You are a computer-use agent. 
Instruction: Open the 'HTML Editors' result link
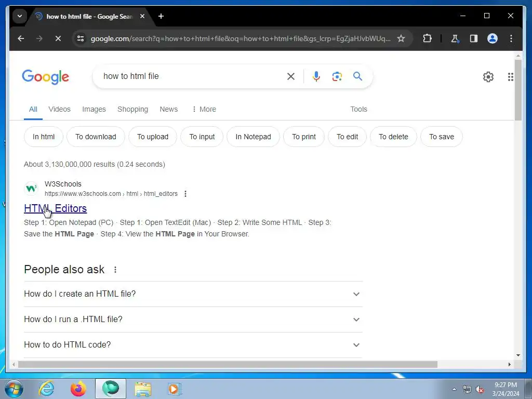click(55, 208)
